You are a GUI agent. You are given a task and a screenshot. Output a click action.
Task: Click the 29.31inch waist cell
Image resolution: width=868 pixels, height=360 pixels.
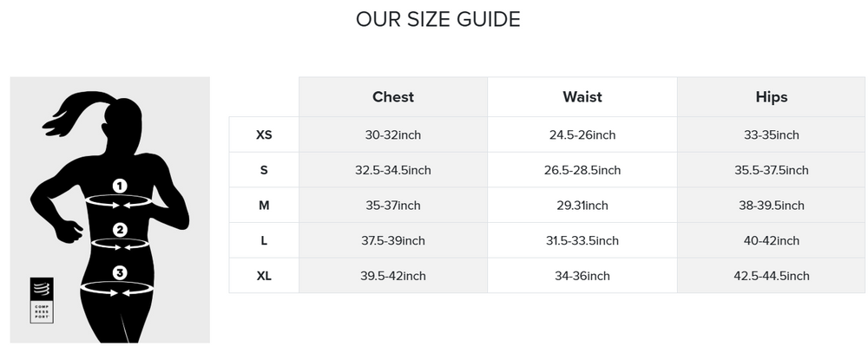pyautogui.click(x=582, y=206)
